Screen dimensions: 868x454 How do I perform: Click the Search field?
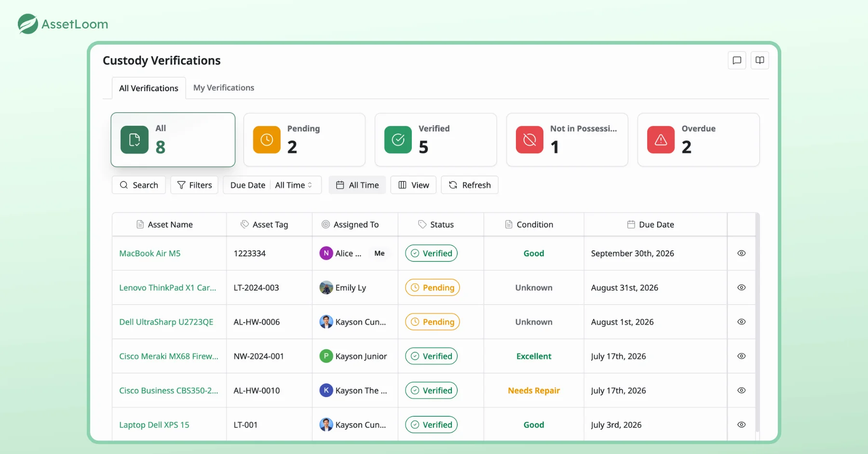139,185
